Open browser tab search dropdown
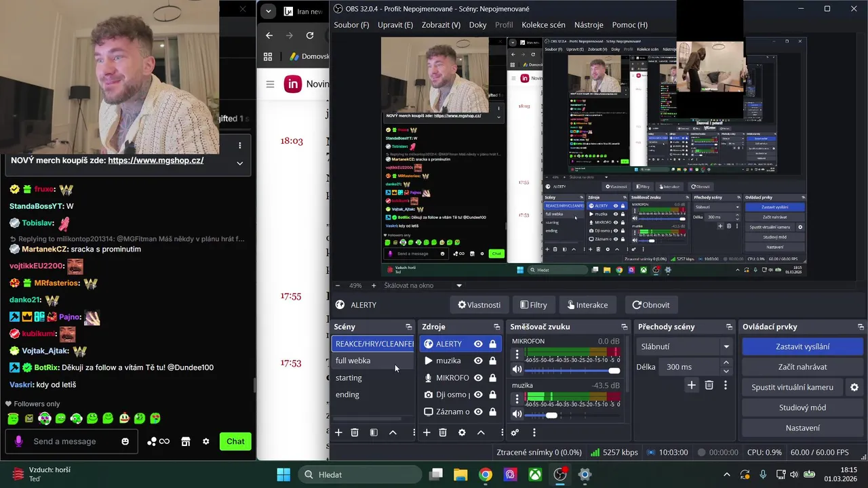Screen dimensions: 868x488 point(269,11)
